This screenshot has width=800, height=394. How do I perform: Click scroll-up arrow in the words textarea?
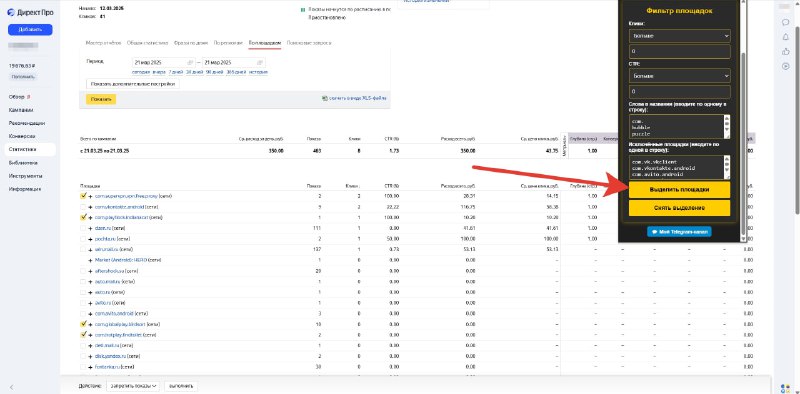pyautogui.click(x=727, y=118)
